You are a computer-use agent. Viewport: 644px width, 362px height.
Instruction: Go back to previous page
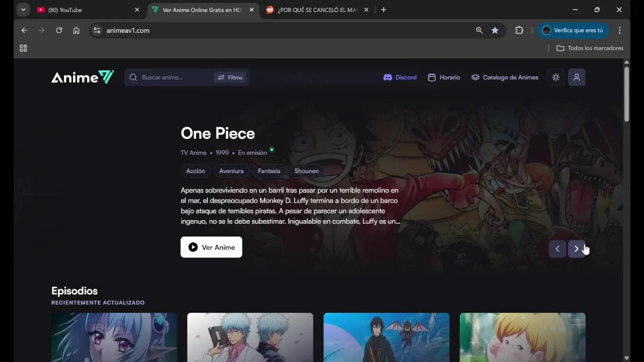point(24,31)
